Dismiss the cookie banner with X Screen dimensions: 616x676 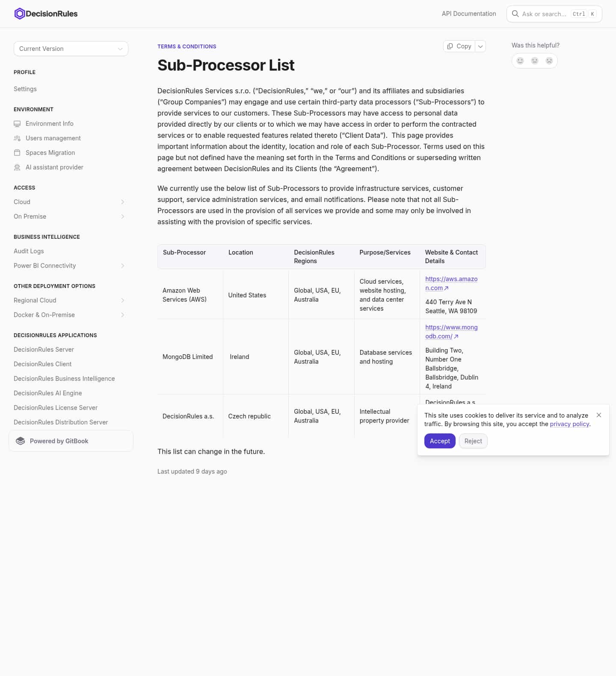pyautogui.click(x=599, y=415)
